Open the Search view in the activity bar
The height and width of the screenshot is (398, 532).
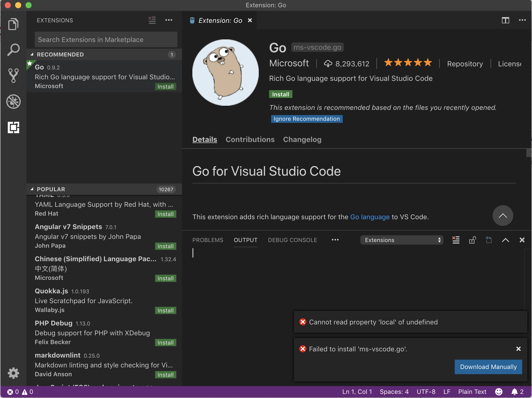click(x=13, y=49)
